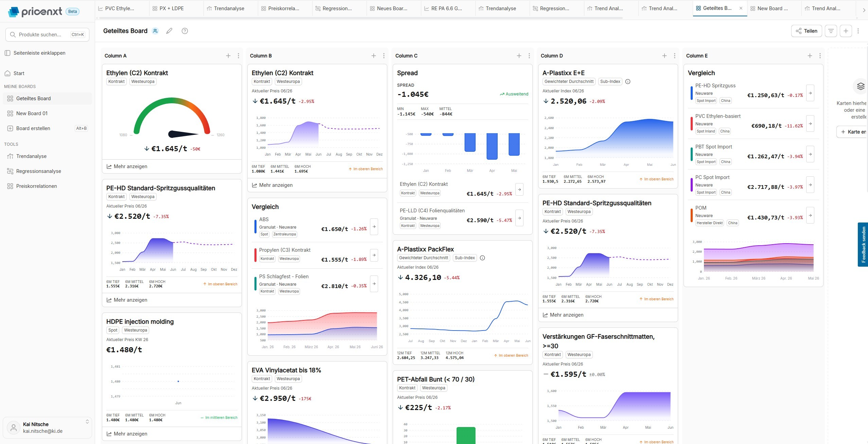Open arrow for Propylen (C3) Kontrakt row

(374, 255)
